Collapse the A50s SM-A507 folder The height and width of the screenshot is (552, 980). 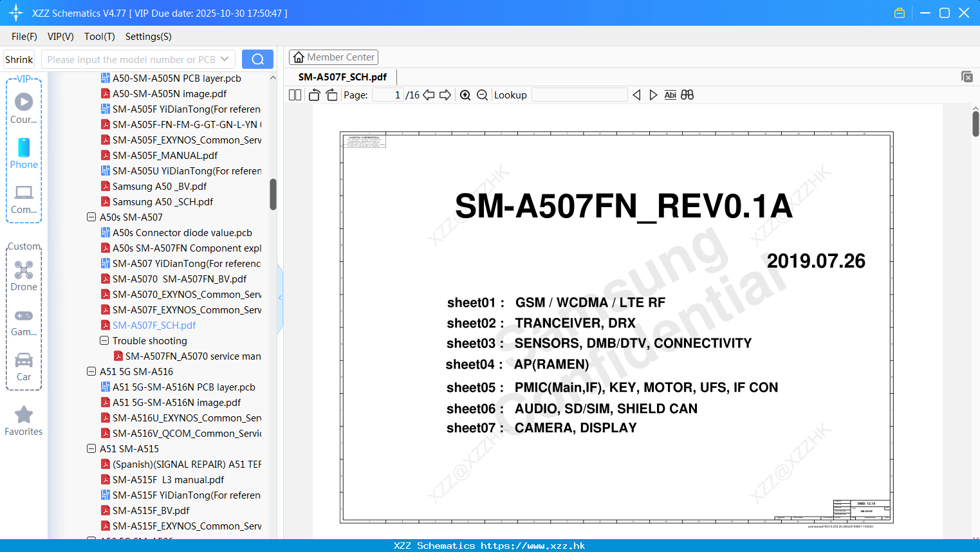91,217
